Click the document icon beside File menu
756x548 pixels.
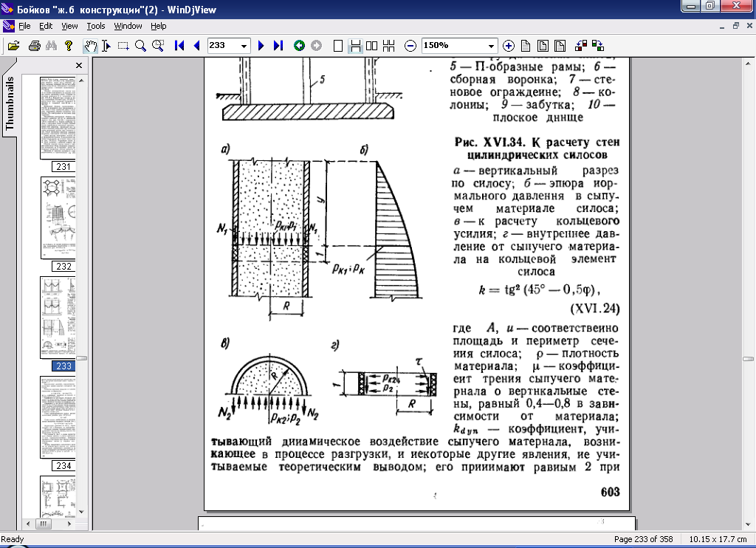tap(9, 26)
